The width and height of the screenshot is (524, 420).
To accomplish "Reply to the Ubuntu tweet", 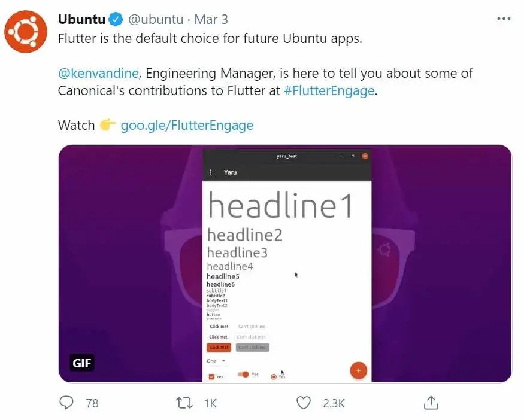I will point(66,403).
